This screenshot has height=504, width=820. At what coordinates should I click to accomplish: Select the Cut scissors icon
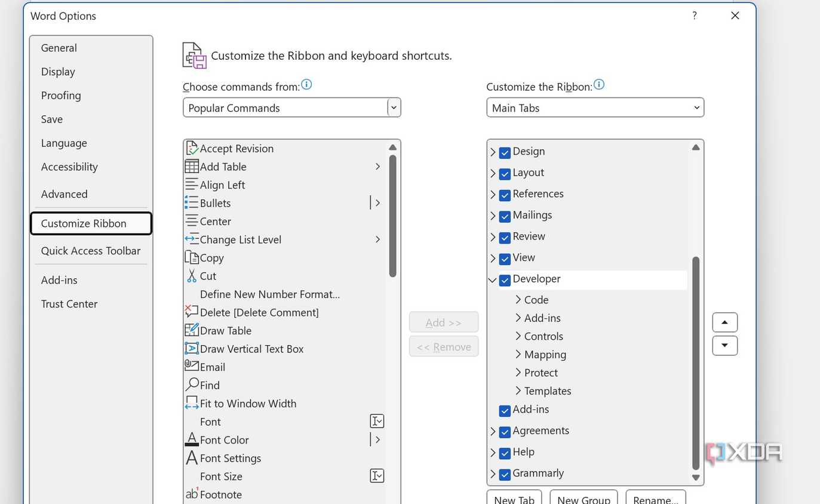coord(192,276)
